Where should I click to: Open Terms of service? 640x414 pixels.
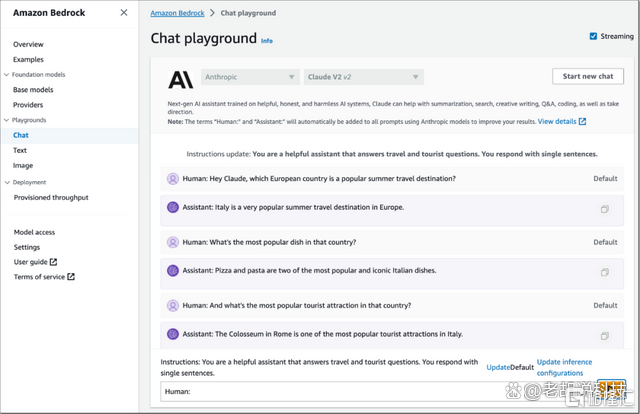pos(39,276)
